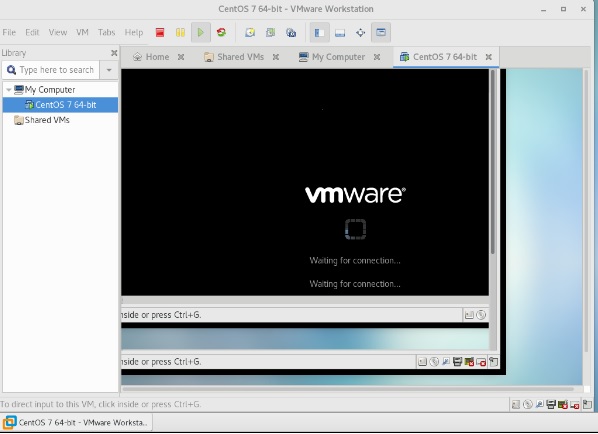Viewport: 598px width, 434px height.
Task: Toggle the Library sidebar view button
Action: pyautogui.click(x=320, y=32)
